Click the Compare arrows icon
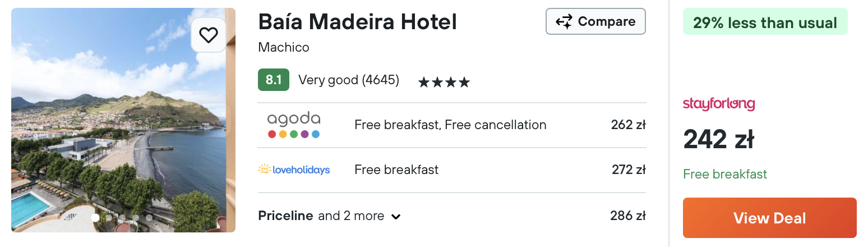Screen dimensions: 868x247 pos(564,22)
